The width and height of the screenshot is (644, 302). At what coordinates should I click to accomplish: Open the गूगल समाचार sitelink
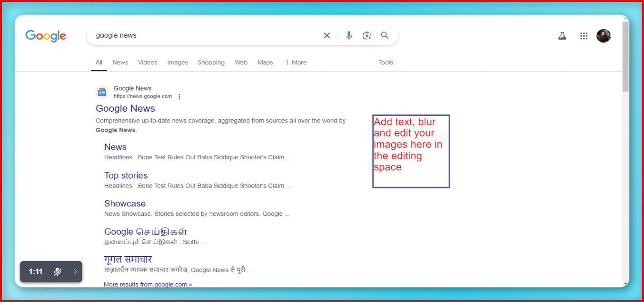(x=128, y=259)
